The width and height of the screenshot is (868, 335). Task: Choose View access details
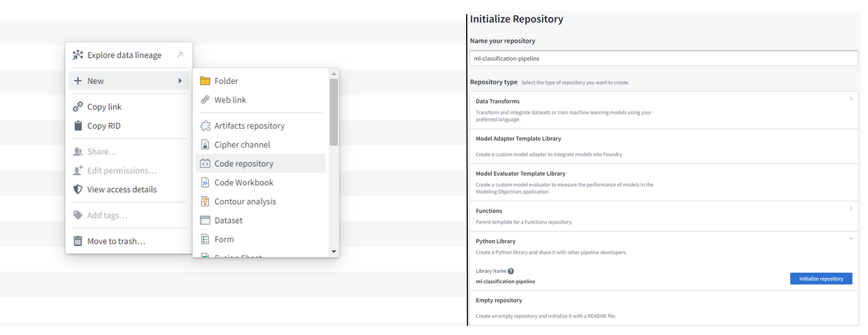pos(129,189)
